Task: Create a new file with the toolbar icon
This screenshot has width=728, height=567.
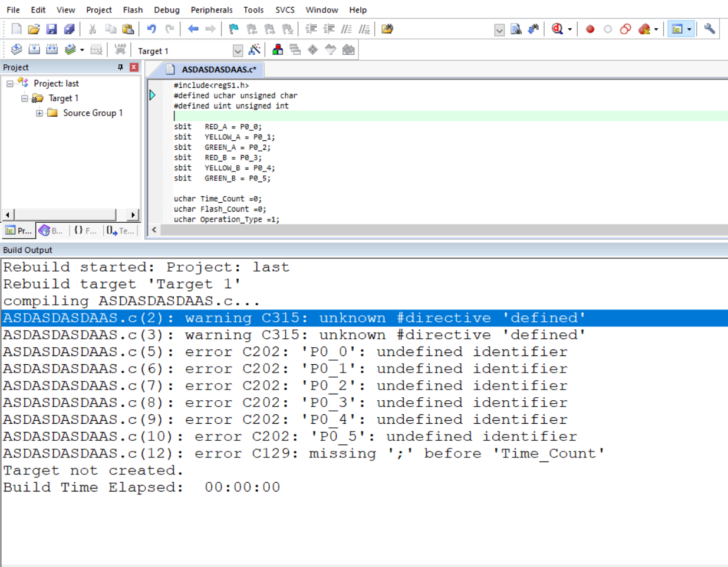Action: coord(17,29)
